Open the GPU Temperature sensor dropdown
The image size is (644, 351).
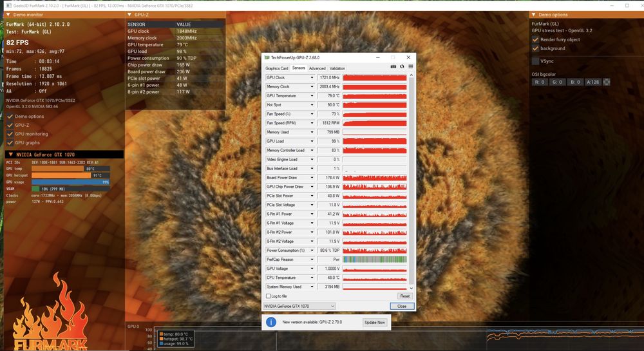[x=312, y=96]
